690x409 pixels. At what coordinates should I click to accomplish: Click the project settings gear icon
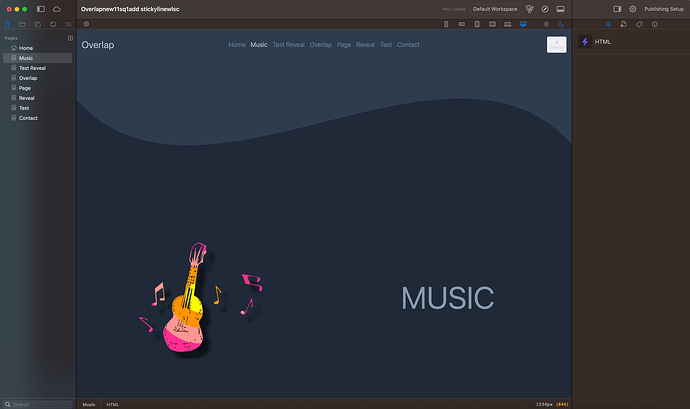pos(632,9)
